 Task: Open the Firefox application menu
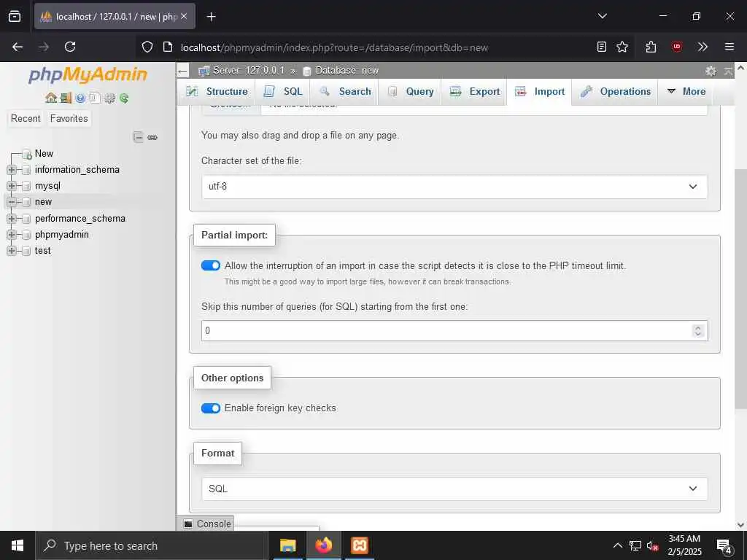(x=729, y=47)
